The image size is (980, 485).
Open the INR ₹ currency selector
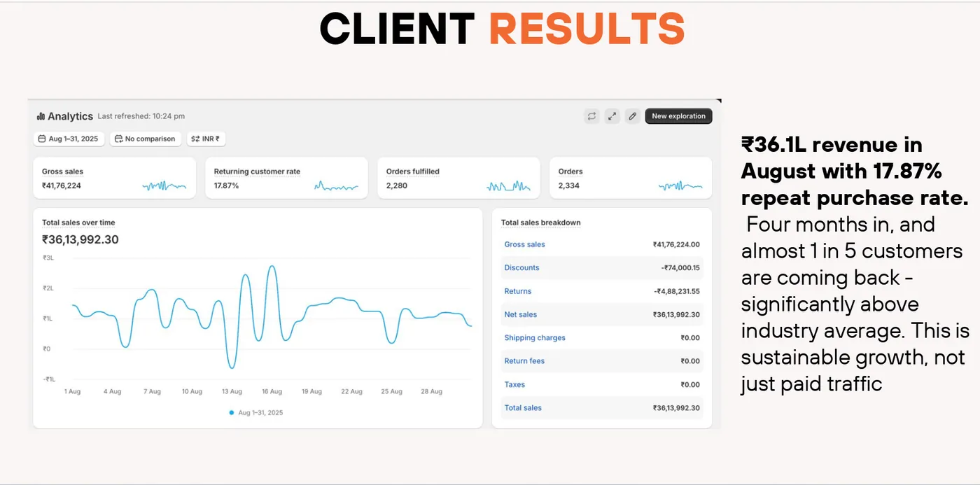pyautogui.click(x=206, y=139)
